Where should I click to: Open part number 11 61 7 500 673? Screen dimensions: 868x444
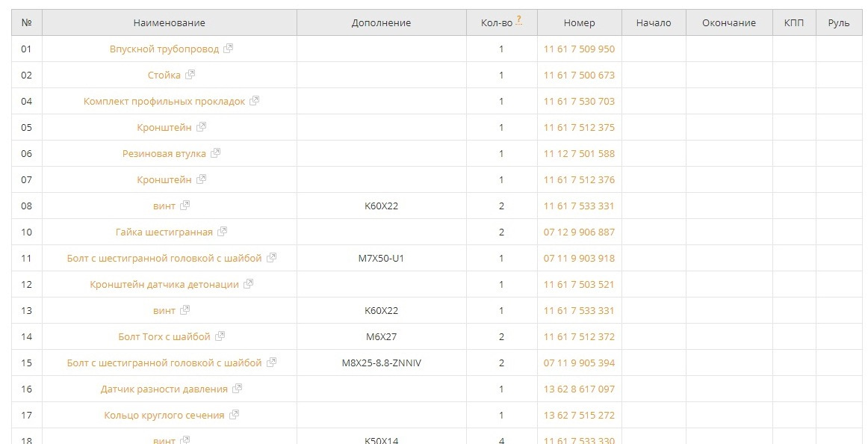(x=579, y=75)
